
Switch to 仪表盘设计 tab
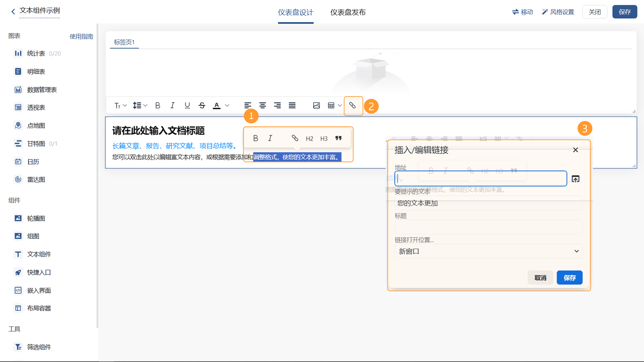coord(296,12)
